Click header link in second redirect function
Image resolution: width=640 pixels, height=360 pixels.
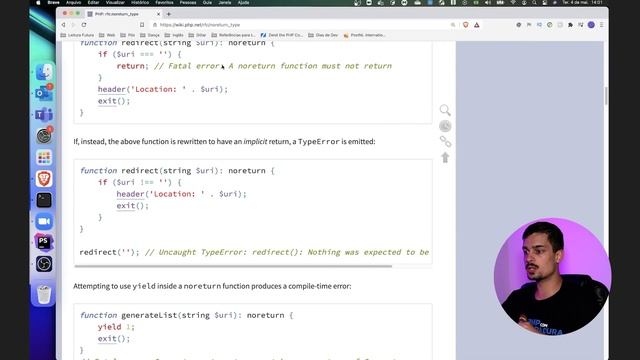click(x=130, y=194)
